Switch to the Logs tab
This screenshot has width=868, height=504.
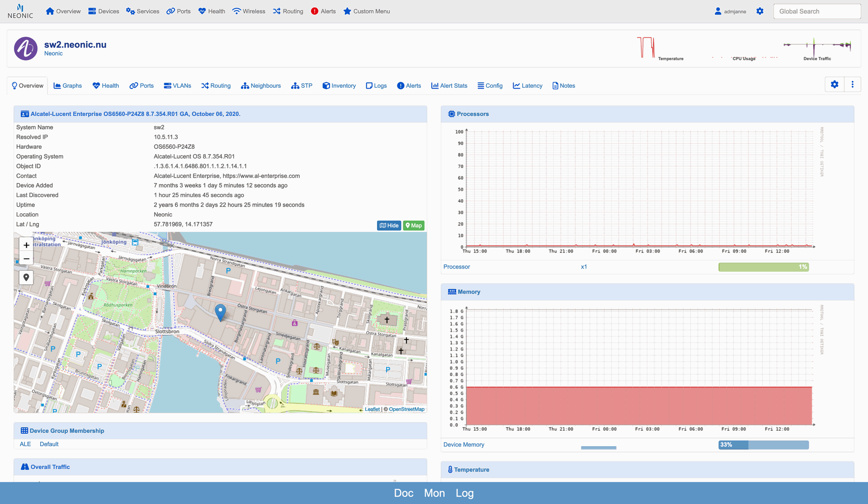(376, 85)
